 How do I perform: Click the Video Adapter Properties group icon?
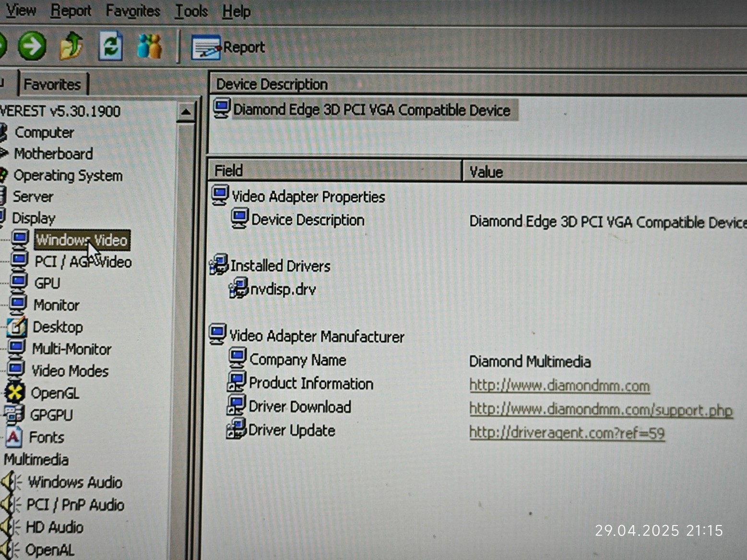pyautogui.click(x=220, y=195)
